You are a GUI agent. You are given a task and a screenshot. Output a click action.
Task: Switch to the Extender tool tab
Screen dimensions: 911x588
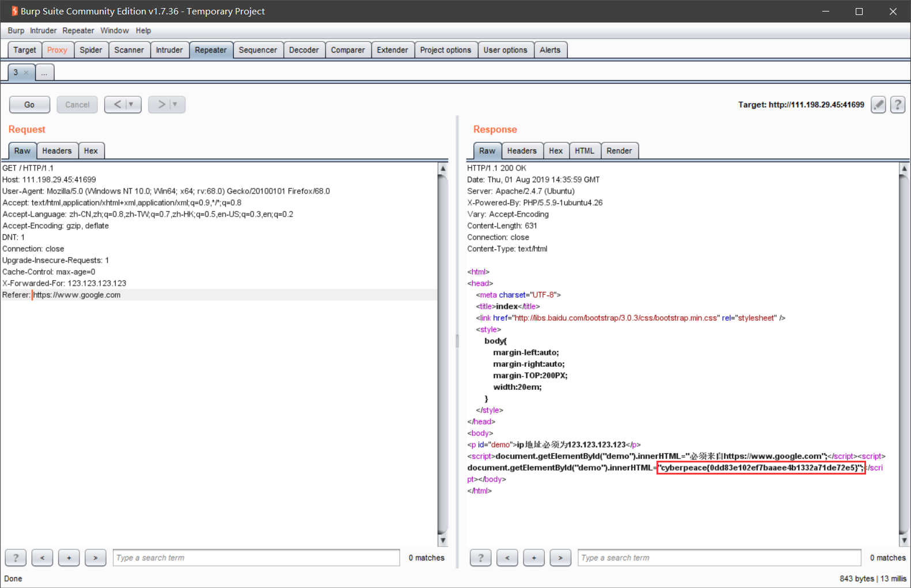393,50
